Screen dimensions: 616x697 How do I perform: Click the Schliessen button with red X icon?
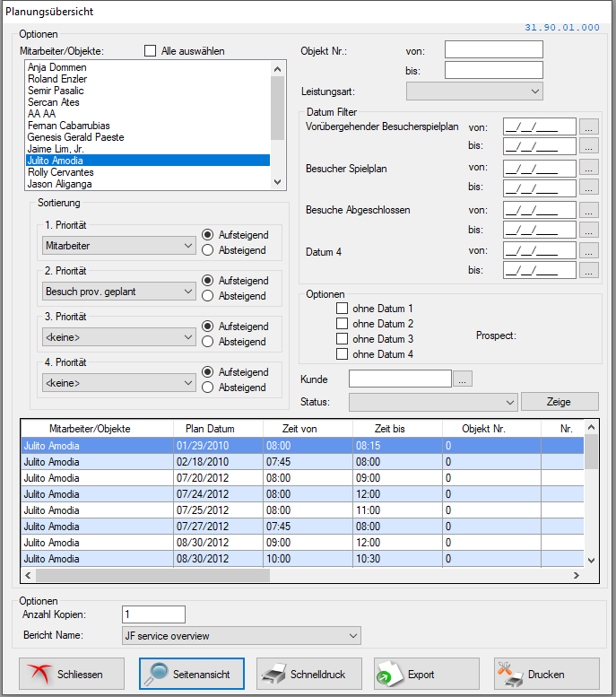pyautogui.click(x=72, y=674)
